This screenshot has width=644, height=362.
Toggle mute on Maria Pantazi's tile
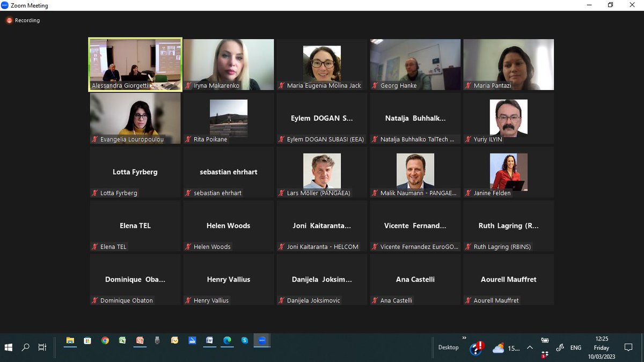click(x=469, y=85)
